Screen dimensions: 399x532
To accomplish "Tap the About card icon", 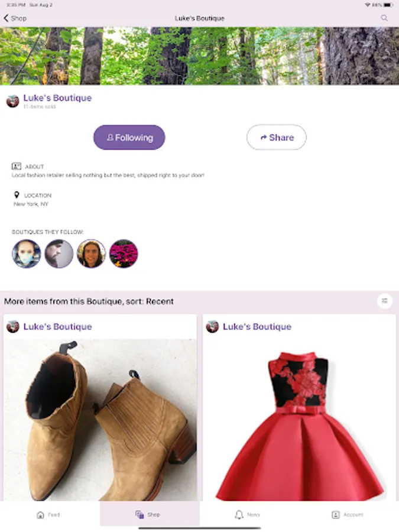I will [x=17, y=166].
